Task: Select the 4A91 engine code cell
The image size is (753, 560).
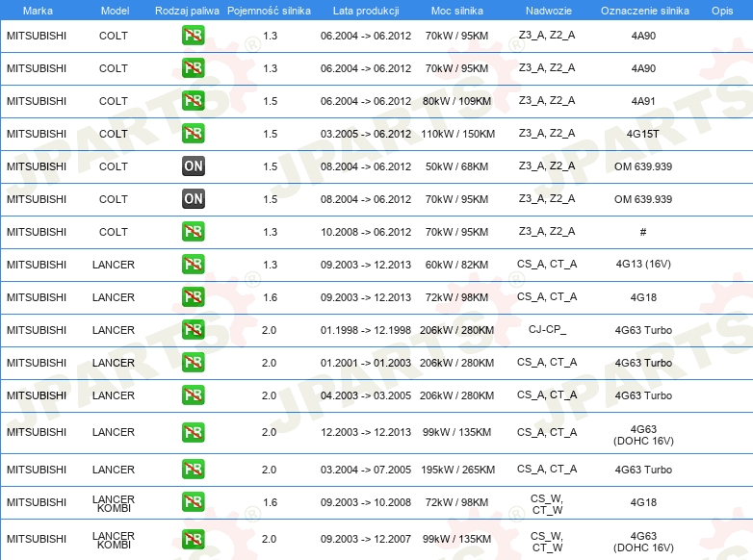Action: pos(643,101)
